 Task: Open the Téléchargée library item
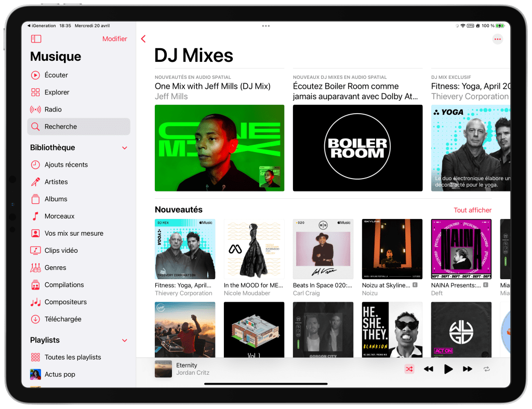point(63,319)
